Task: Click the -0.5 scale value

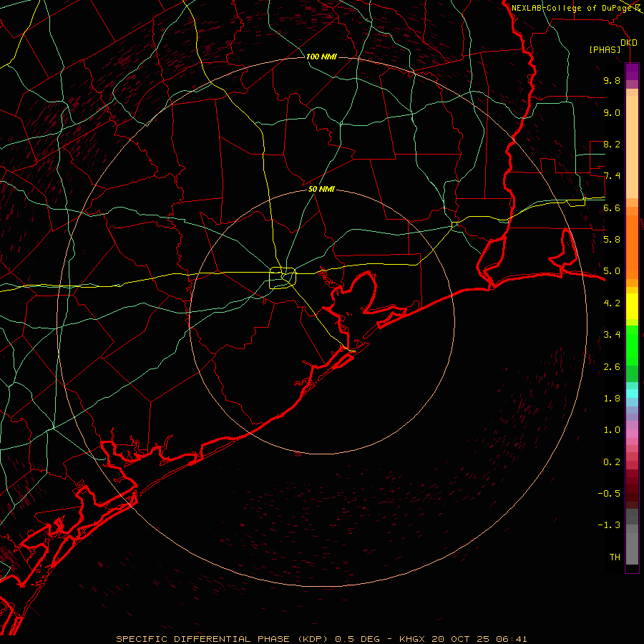Action: 609,493
